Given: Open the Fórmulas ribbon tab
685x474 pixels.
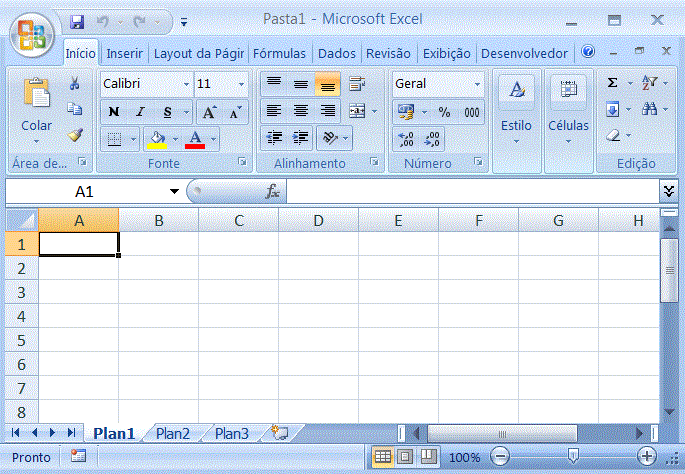Looking at the screenshot, I should [x=280, y=54].
